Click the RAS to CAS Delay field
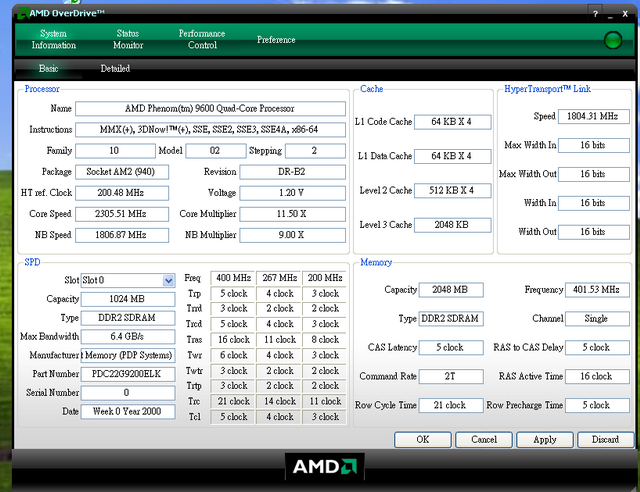Image resolution: width=640 pixels, height=492 pixels. coord(597,348)
